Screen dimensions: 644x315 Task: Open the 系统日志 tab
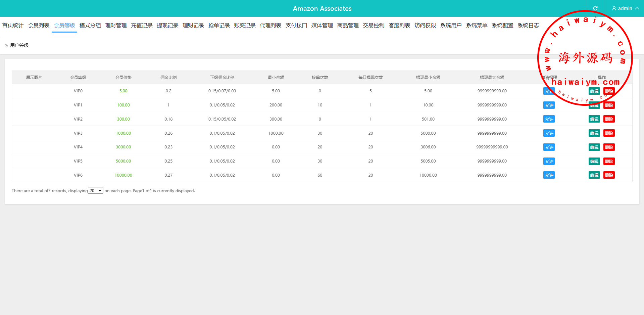coord(528,26)
